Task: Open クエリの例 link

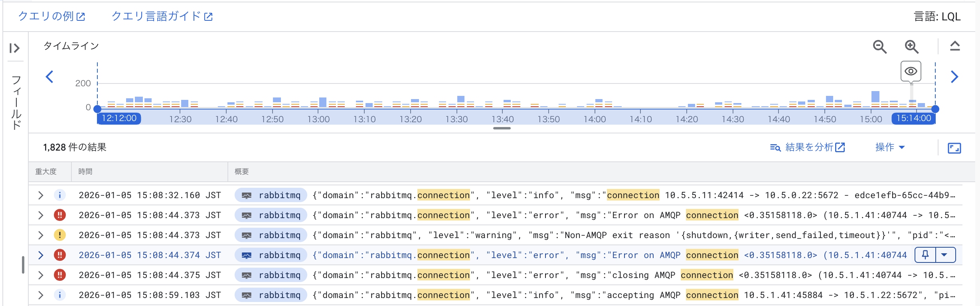Action: [x=51, y=16]
